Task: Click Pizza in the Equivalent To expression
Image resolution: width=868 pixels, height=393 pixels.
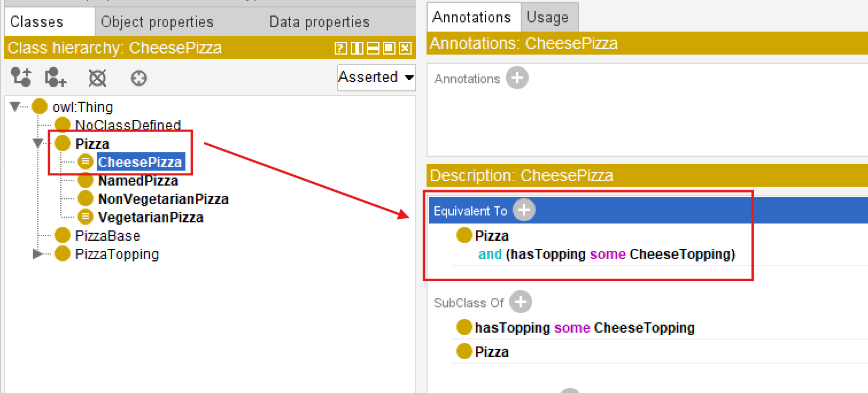Action: point(492,236)
